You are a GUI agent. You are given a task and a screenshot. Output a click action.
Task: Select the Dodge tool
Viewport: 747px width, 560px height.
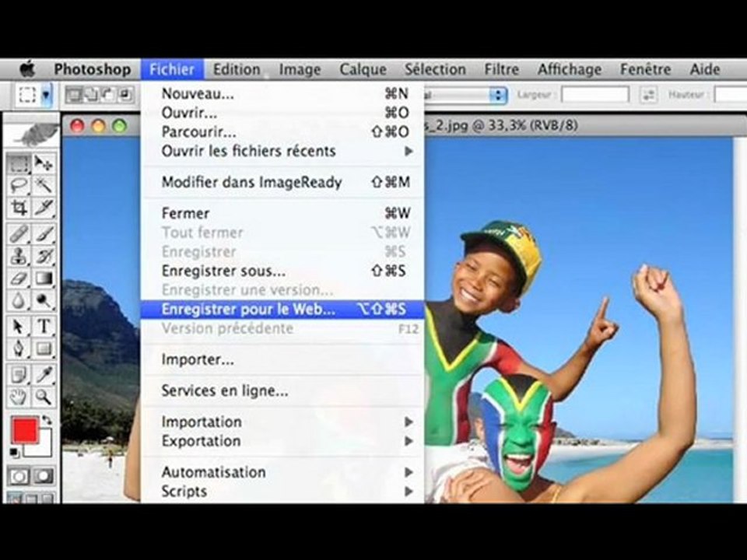coord(44,300)
